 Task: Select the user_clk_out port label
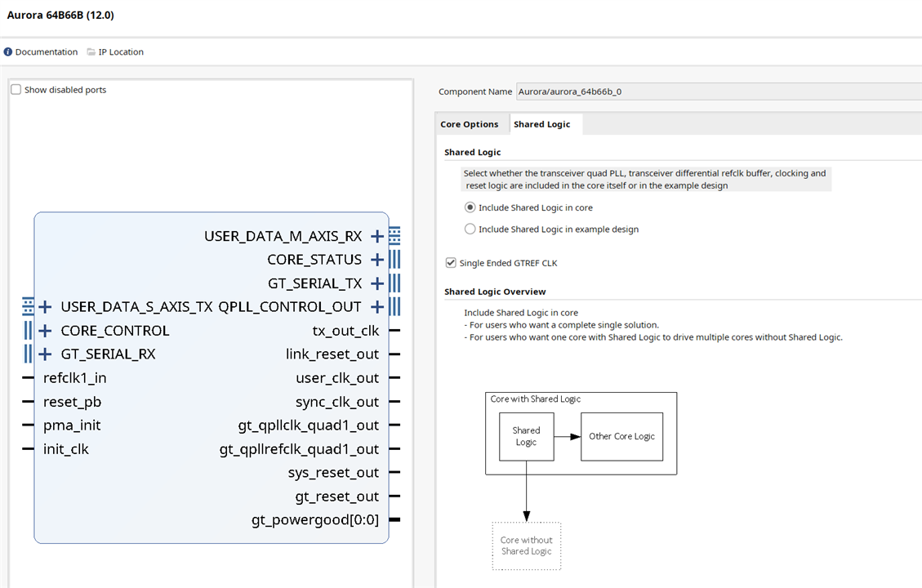click(337, 378)
